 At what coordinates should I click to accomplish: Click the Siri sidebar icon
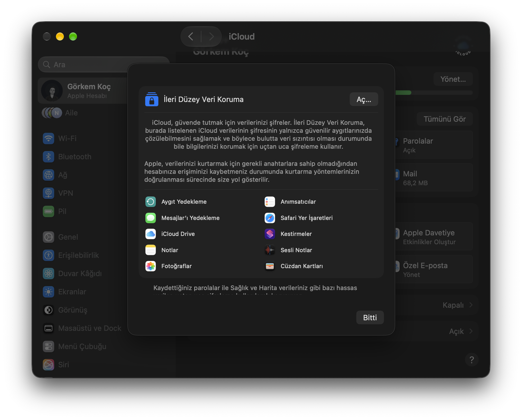tap(48, 365)
